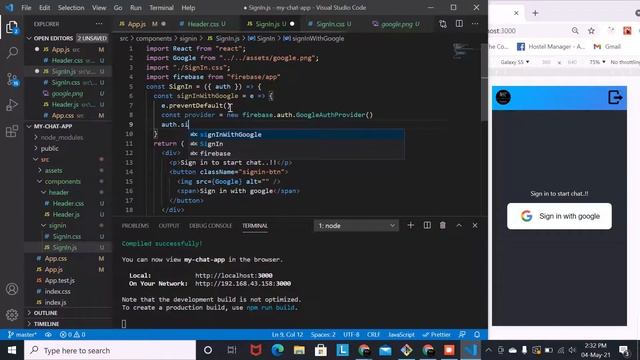The height and width of the screenshot is (360, 640).
Task: Open errors and warnings status indicator
Action: [72, 334]
